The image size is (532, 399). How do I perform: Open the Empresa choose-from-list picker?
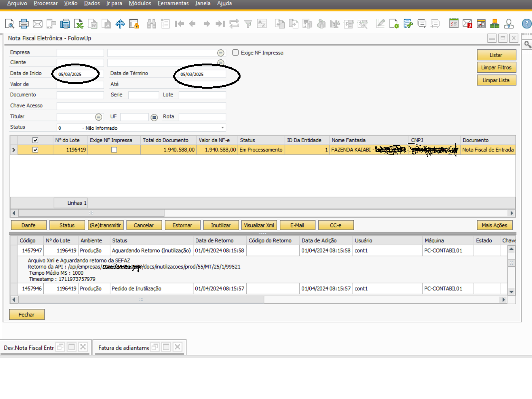(221, 53)
